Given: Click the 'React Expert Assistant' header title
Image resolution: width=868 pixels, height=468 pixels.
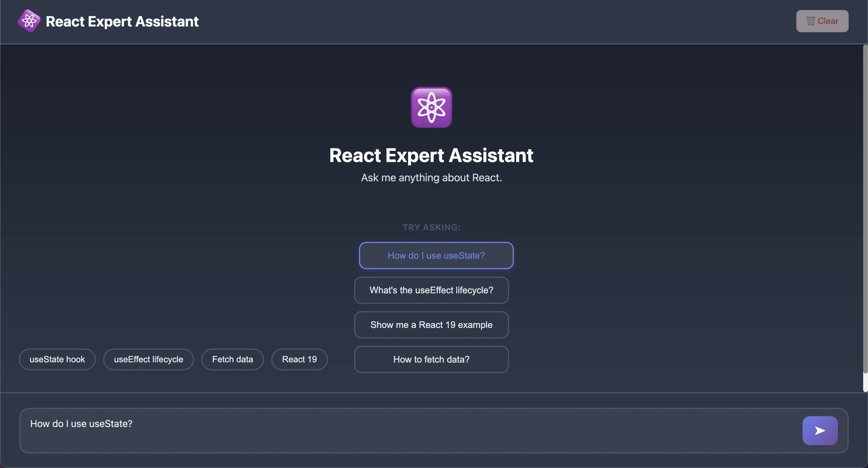Looking at the screenshot, I should click(x=122, y=22).
